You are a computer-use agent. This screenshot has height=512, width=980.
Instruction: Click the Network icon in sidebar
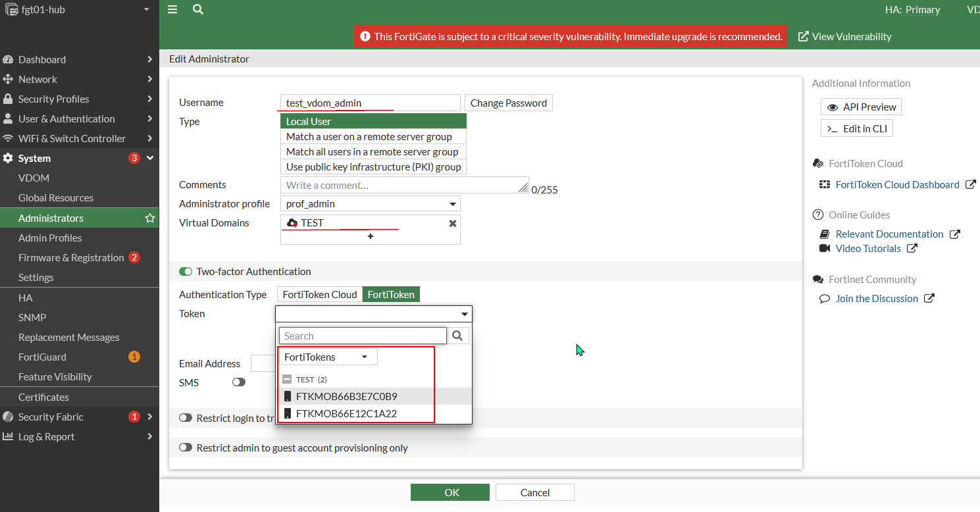tap(8, 79)
